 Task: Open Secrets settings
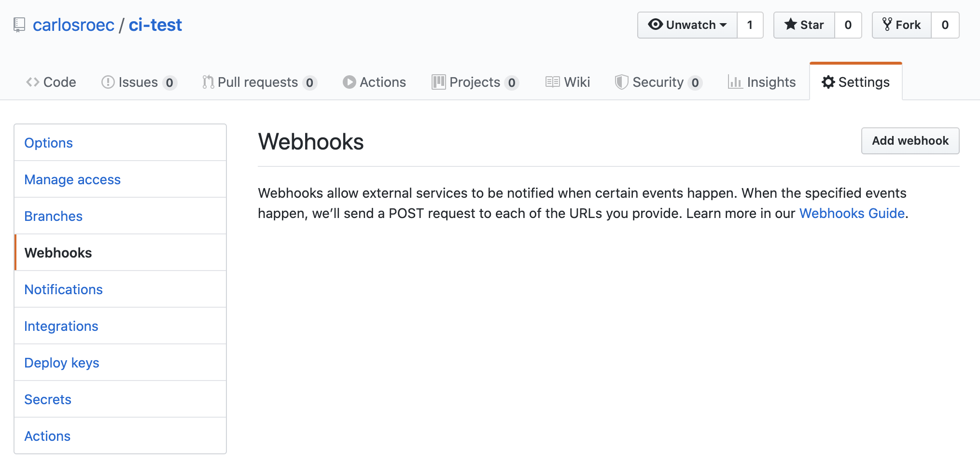[x=120, y=399]
